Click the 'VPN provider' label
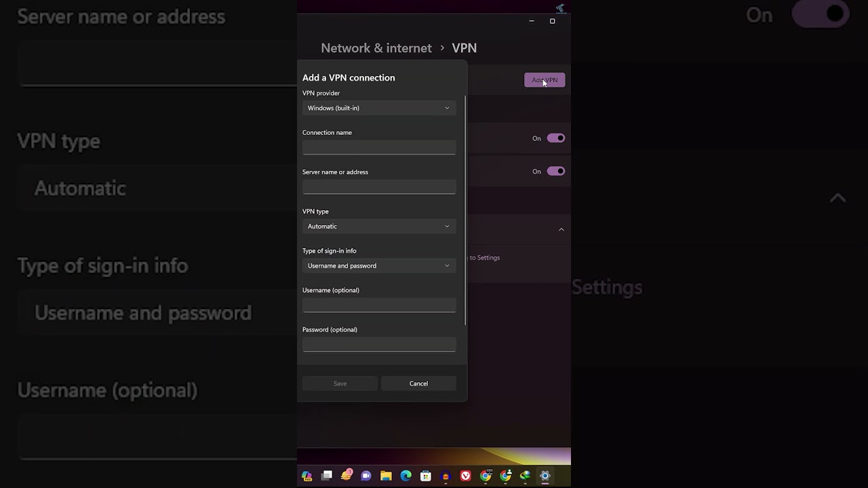Screen dimensions: 868x488 [x=321, y=93]
